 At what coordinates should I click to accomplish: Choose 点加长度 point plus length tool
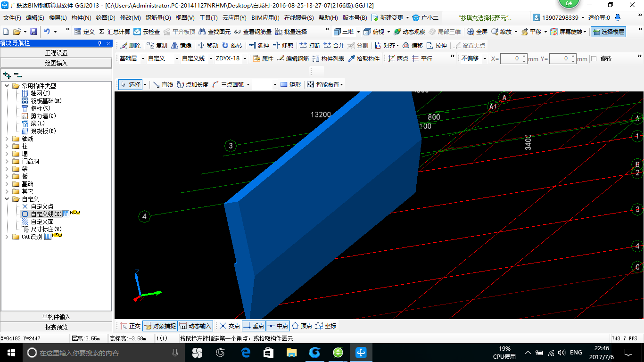192,85
